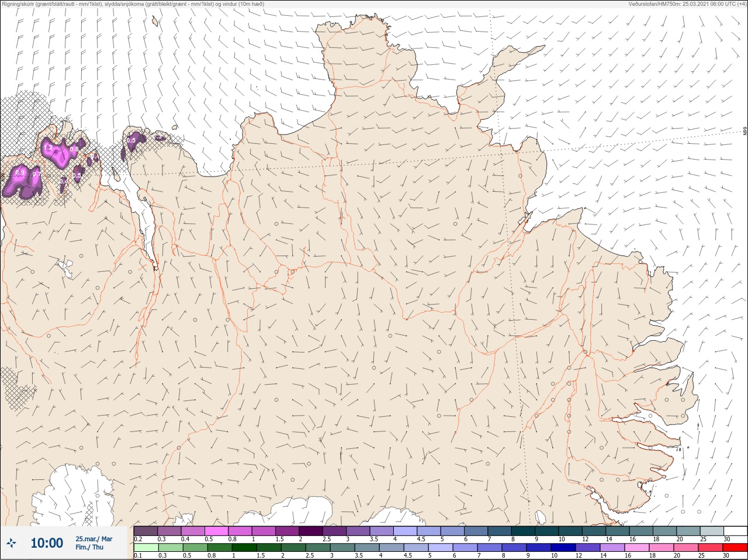Select the lightest green bottom-row swatch after 0.1

[146, 548]
